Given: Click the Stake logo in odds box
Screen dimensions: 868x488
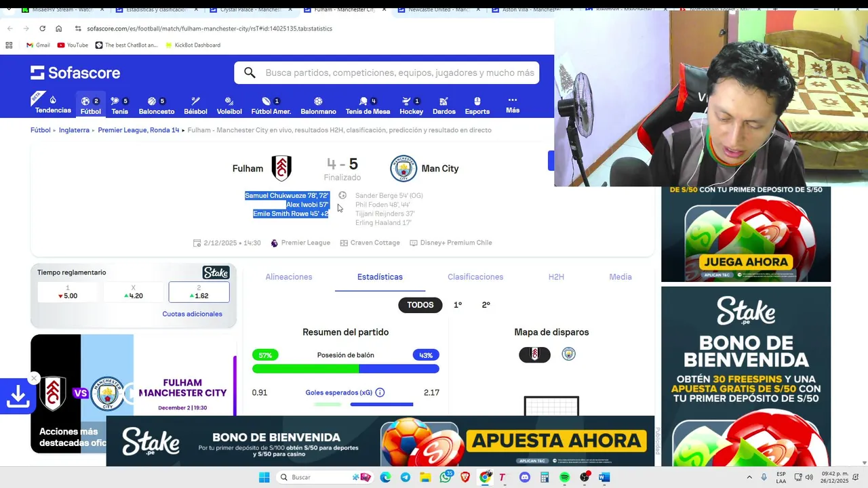Looking at the screenshot, I should click(216, 272).
